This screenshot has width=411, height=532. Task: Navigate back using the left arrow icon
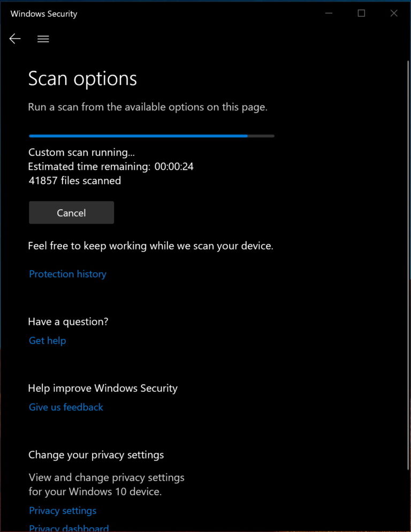click(x=14, y=39)
